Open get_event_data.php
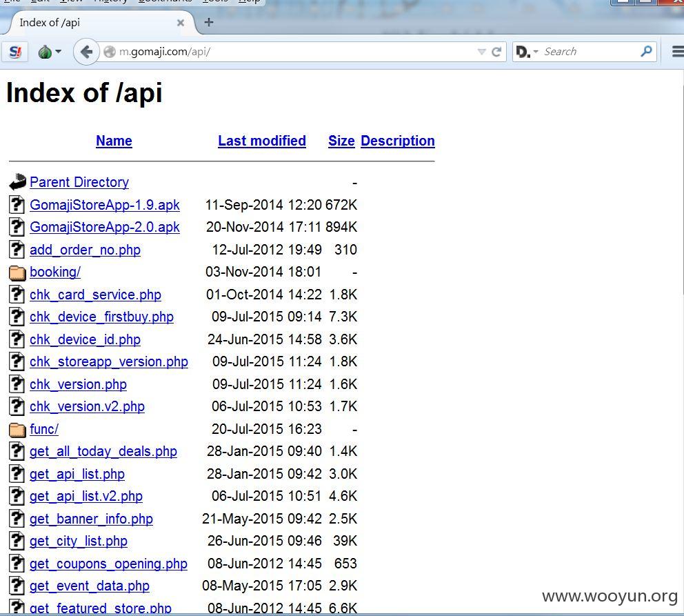 90,586
